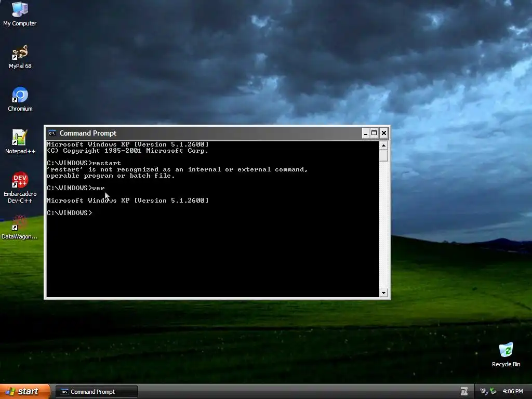532x399 pixels.
Task: Click the Copyright 1985-2001 Microsoft Corp. line
Action: [127, 151]
